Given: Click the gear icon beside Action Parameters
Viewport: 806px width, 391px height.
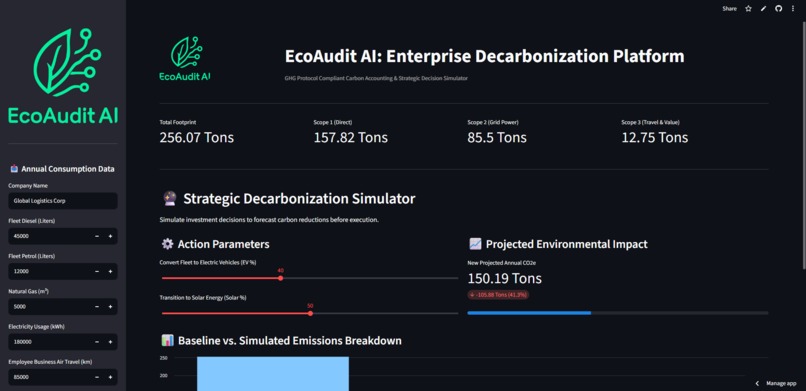Looking at the screenshot, I should point(167,244).
